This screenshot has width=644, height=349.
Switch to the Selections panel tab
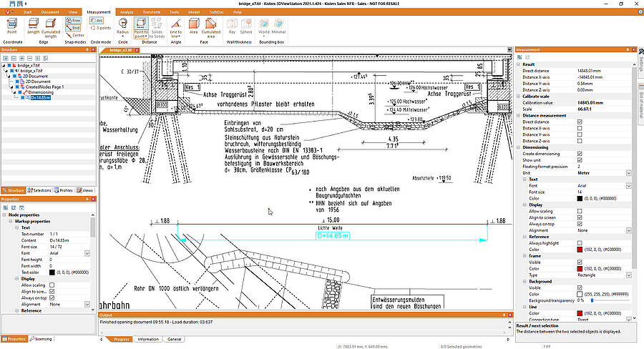41,190
